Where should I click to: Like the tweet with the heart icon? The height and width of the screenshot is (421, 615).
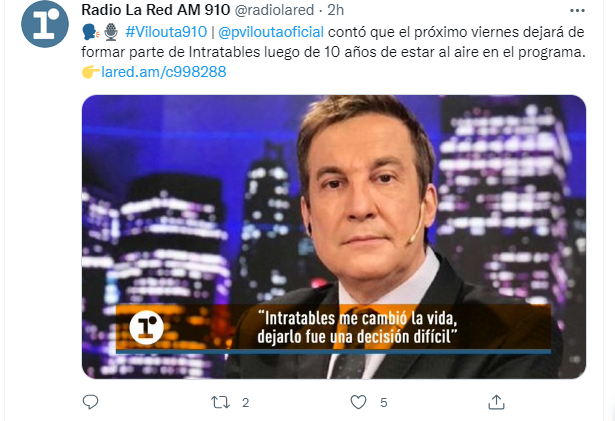[358, 402]
